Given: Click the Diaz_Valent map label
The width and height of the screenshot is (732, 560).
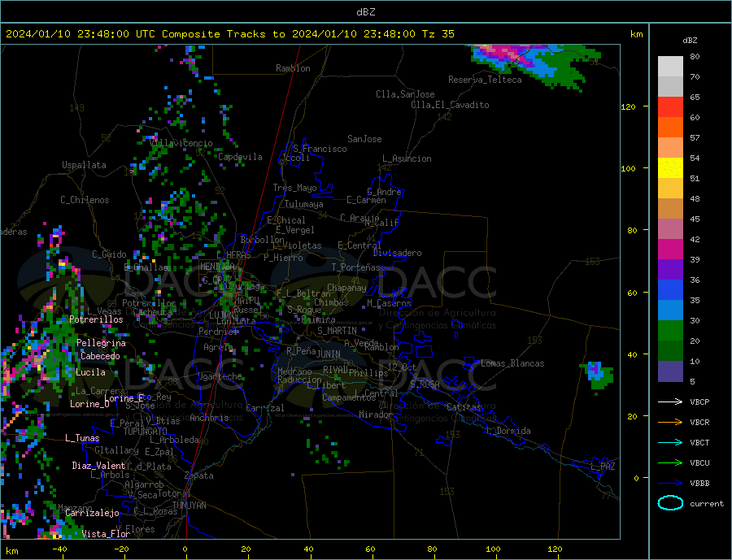Looking at the screenshot, I should point(98,465).
